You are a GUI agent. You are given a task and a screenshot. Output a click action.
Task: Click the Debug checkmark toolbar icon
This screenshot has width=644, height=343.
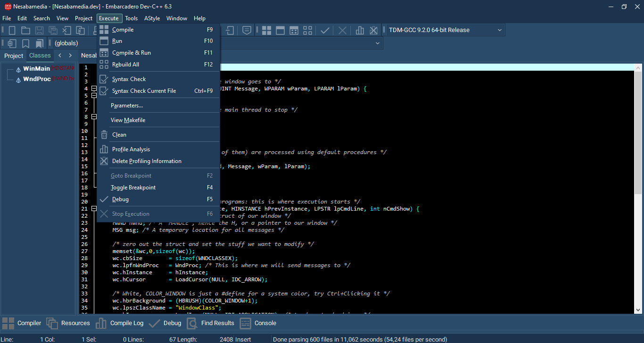[x=325, y=30]
